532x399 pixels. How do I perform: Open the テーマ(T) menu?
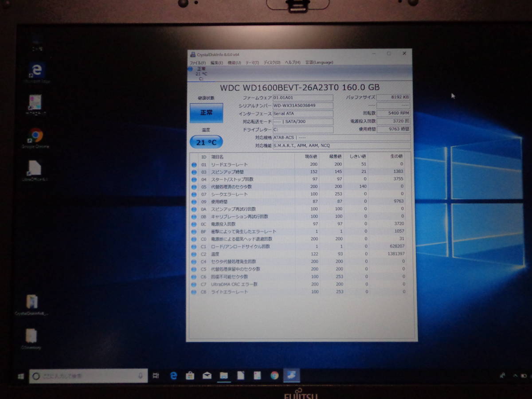pos(252,63)
